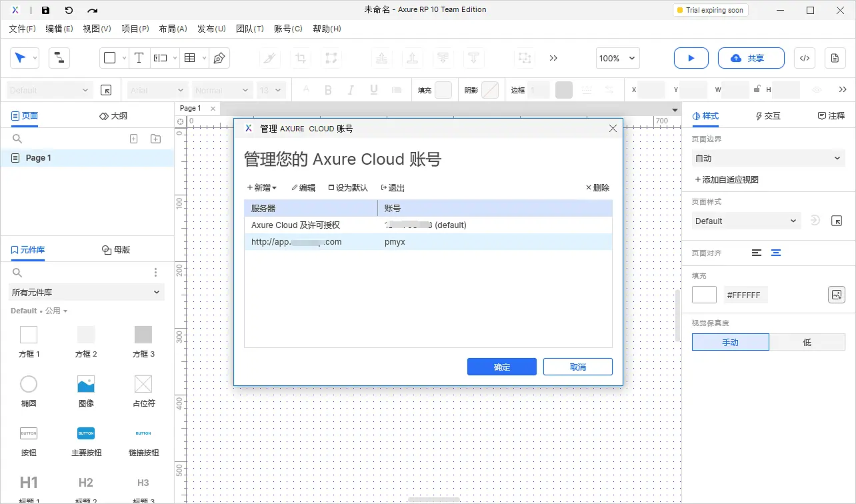Toggle the width-height lock padlock
The width and height of the screenshot is (856, 504).
coord(757,89)
